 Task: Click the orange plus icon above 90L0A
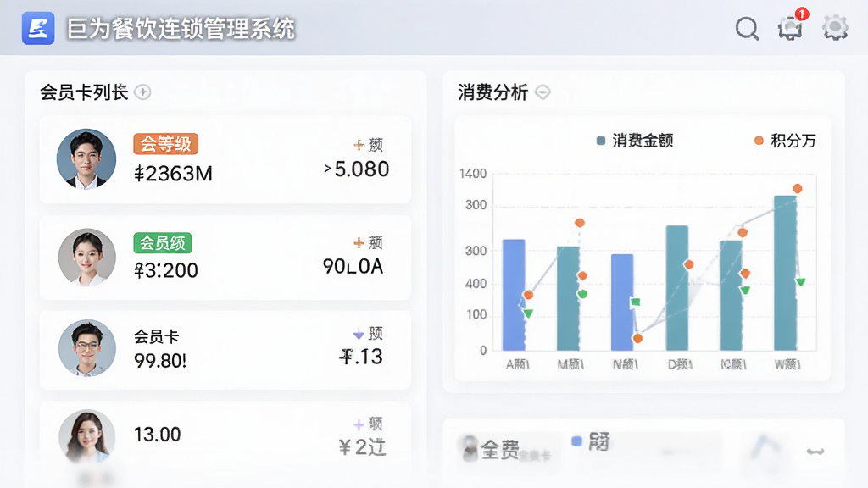pos(359,242)
